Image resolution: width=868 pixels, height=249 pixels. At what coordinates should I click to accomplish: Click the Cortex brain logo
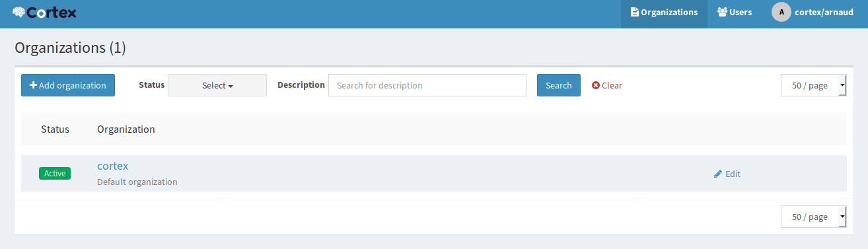44,12
